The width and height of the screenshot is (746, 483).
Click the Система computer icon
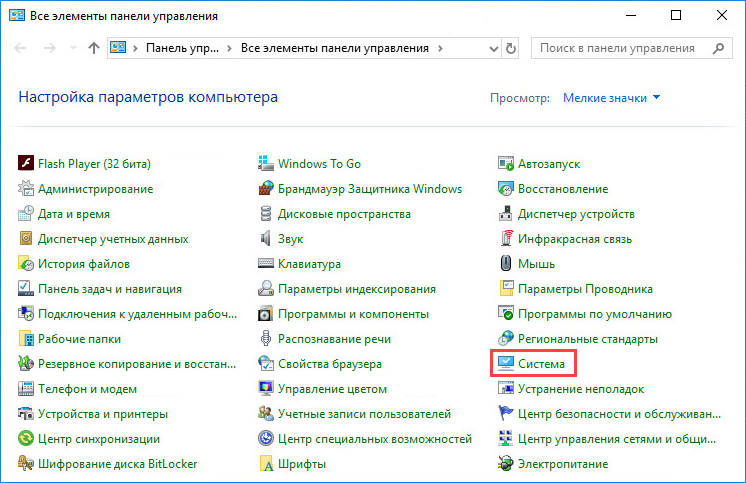click(506, 364)
